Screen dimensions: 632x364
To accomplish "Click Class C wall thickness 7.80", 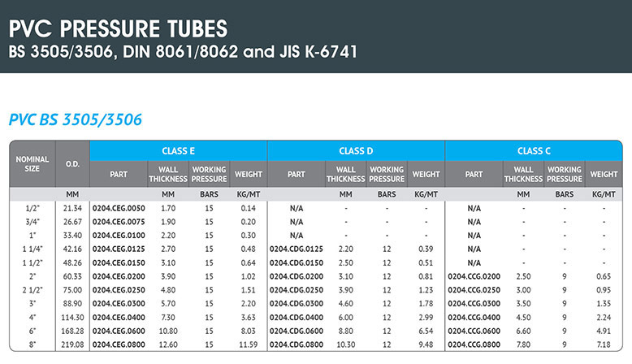I will [x=524, y=344].
